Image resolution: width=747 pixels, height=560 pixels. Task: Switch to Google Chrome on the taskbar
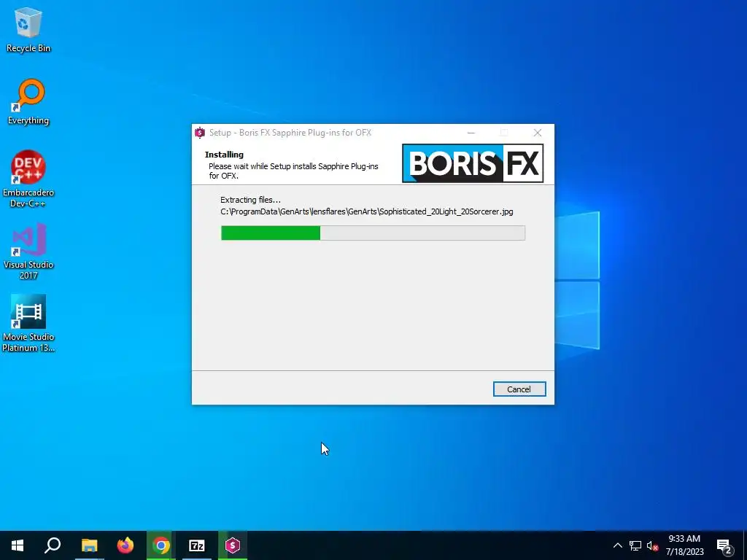[x=161, y=545]
